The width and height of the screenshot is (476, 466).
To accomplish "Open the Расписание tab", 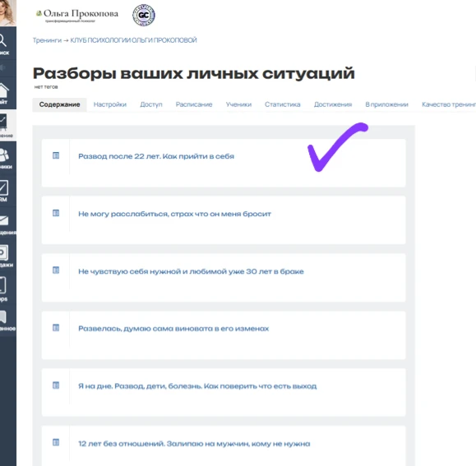I will tap(194, 104).
